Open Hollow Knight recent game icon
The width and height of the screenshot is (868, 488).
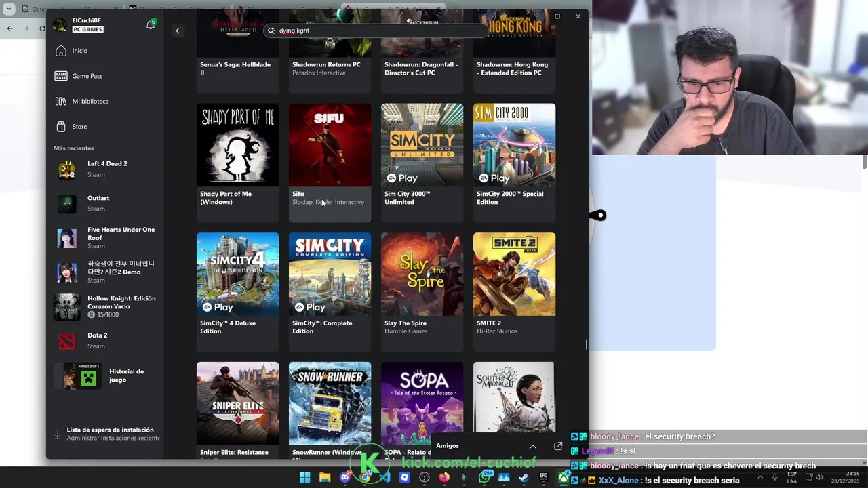tap(66, 307)
